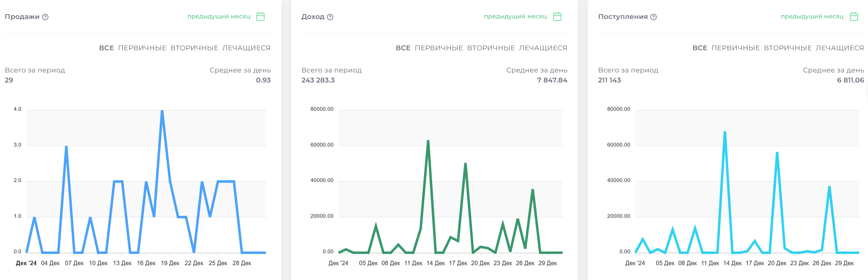Click the help icon next to Поступления
Viewport: 868px width, 280px height.
(653, 17)
